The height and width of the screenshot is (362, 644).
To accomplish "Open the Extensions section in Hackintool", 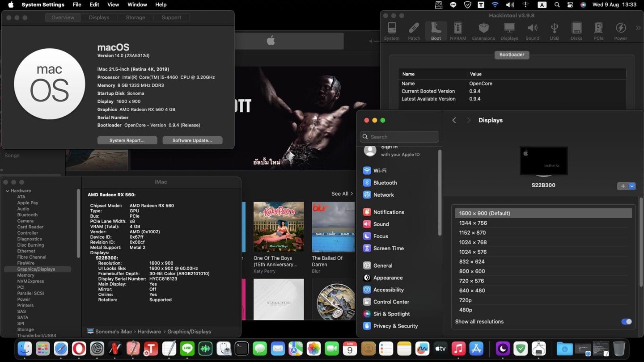I will tap(483, 31).
